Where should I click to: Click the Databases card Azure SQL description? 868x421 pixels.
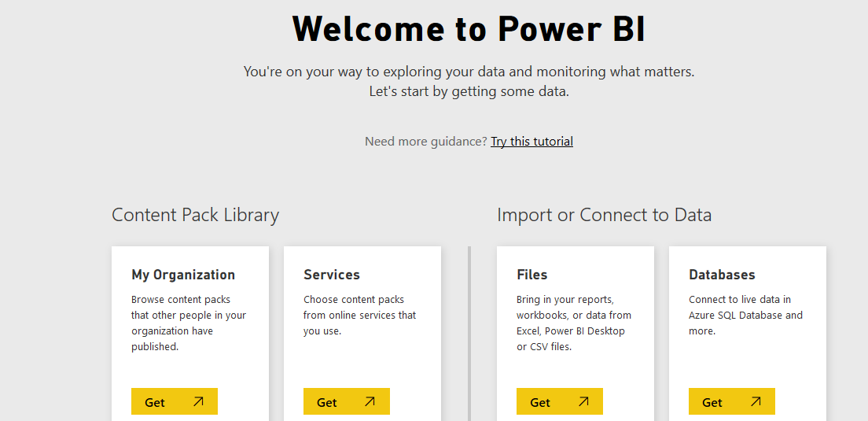pos(745,315)
